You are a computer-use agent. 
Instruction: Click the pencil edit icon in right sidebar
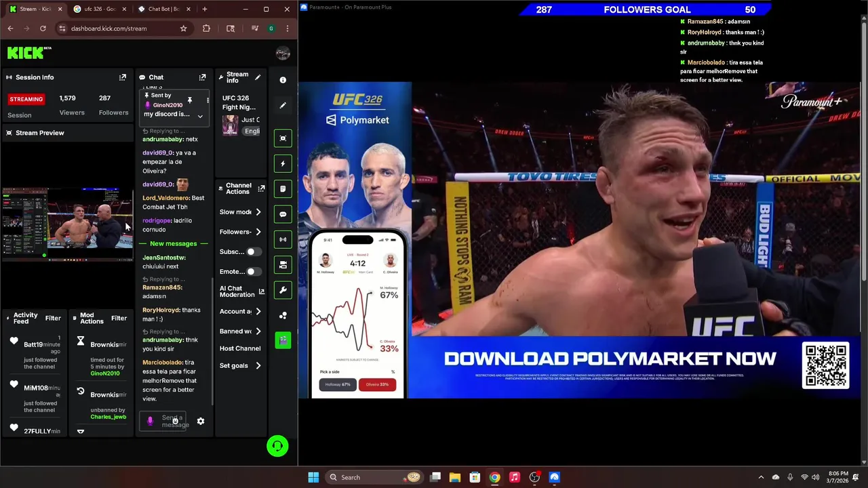pyautogui.click(x=283, y=106)
